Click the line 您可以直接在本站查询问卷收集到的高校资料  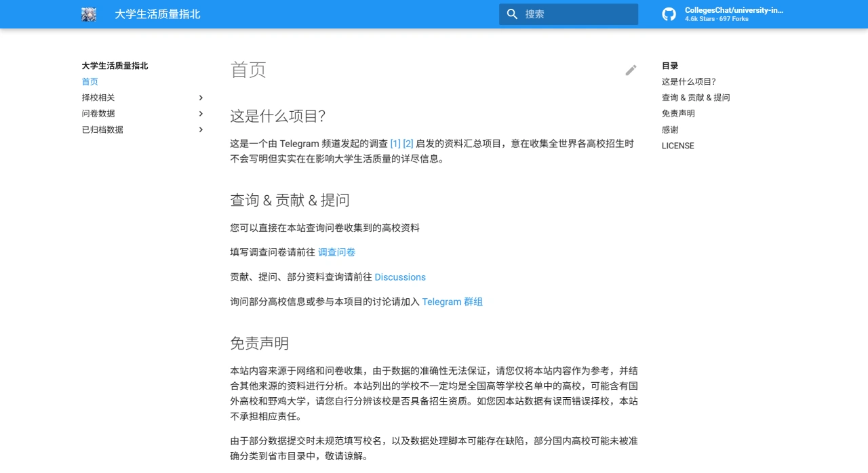tap(325, 228)
